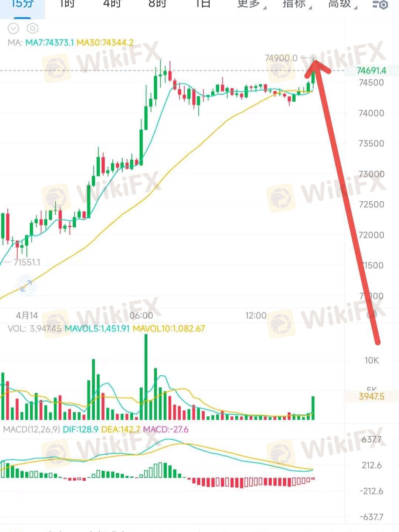The height and width of the screenshot is (532, 399).
Task: Click the MA7 indicator value label
Action: coord(50,42)
